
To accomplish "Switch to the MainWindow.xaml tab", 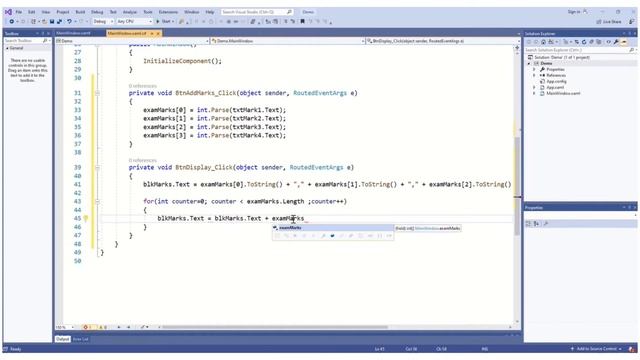I will click(x=73, y=33).
